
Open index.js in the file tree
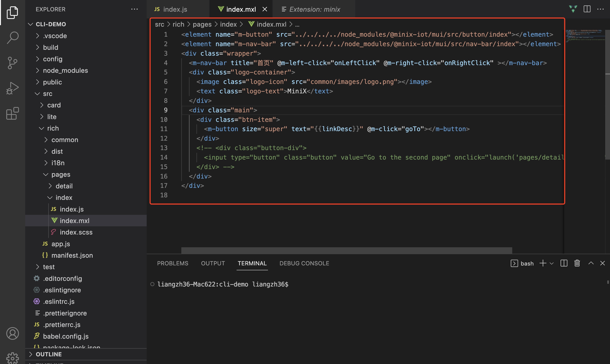[86, 209]
